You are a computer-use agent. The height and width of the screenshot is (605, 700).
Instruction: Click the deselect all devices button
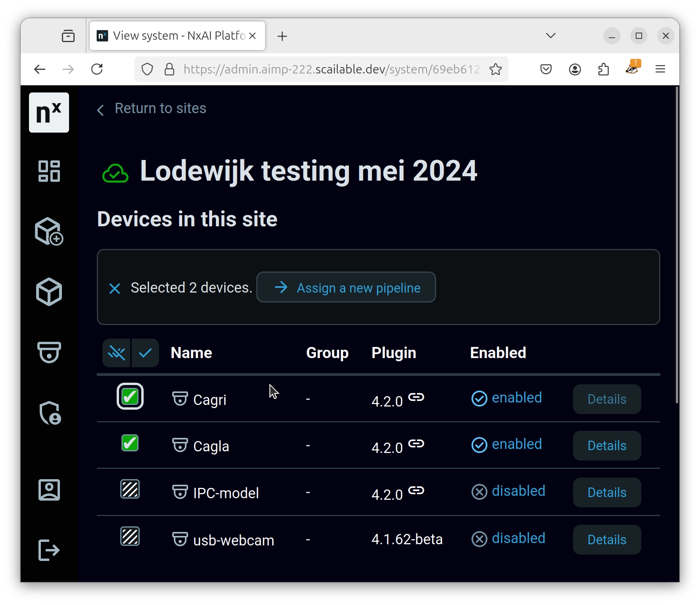tap(116, 353)
